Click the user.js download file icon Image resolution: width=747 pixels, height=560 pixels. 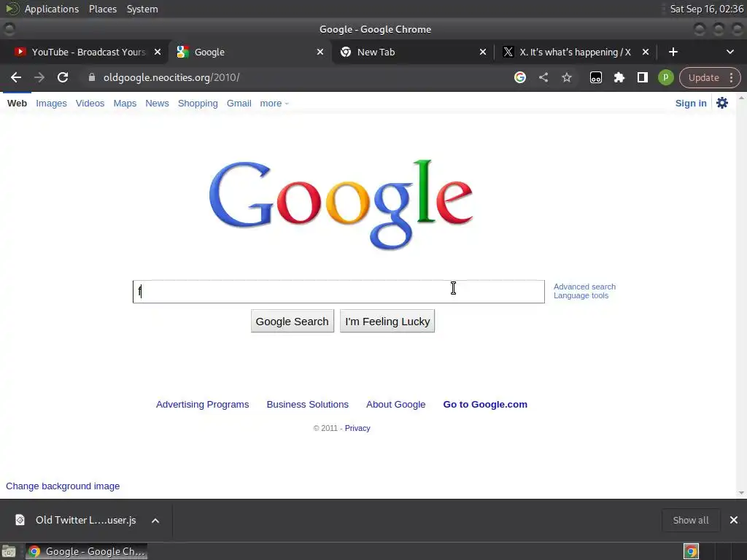click(20, 520)
